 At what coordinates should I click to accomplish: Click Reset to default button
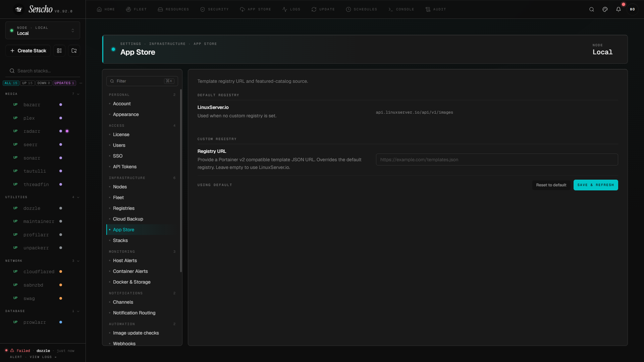(x=551, y=185)
